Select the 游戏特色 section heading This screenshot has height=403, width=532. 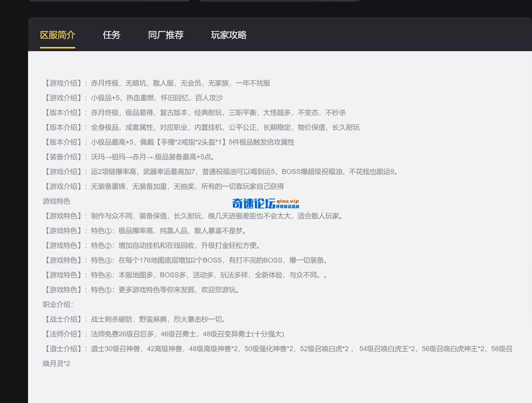point(56,201)
